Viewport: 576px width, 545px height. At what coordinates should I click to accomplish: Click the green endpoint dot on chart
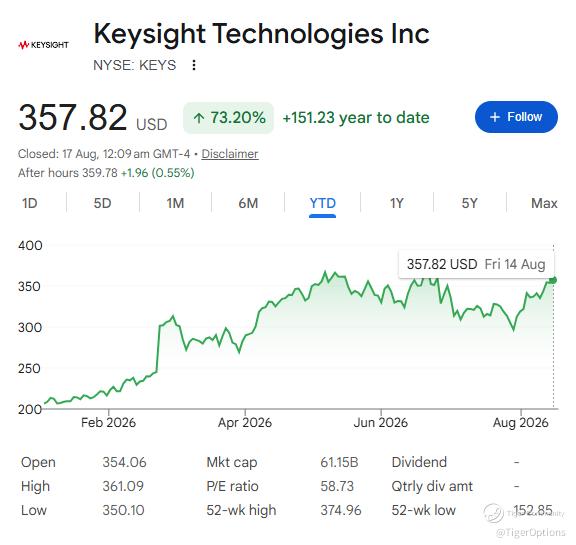553,280
